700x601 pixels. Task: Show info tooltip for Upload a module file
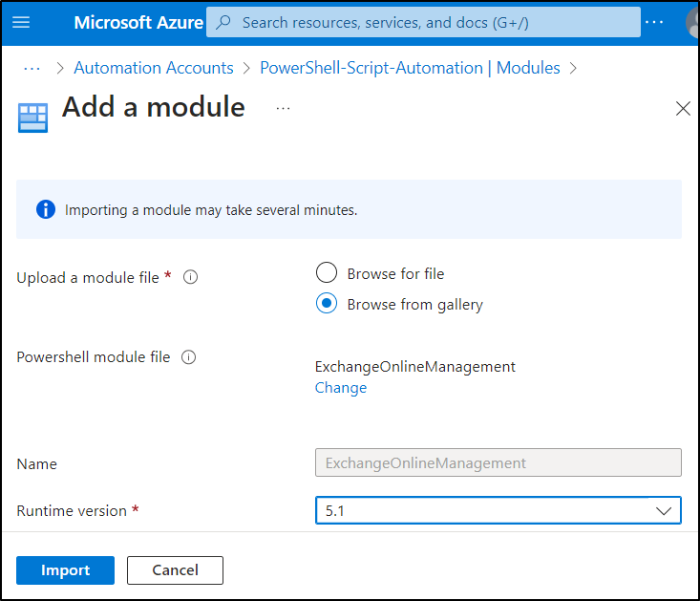click(x=191, y=277)
